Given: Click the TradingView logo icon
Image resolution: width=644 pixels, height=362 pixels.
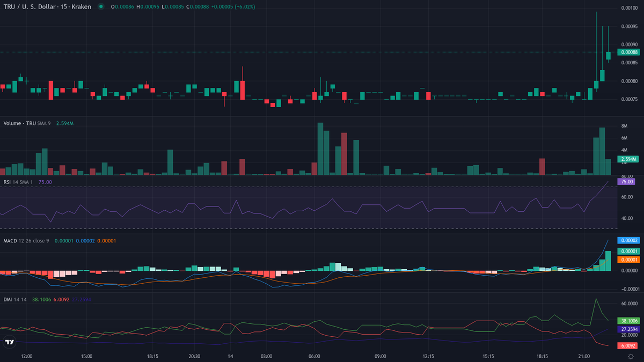Looking at the screenshot, I should (x=9, y=342).
